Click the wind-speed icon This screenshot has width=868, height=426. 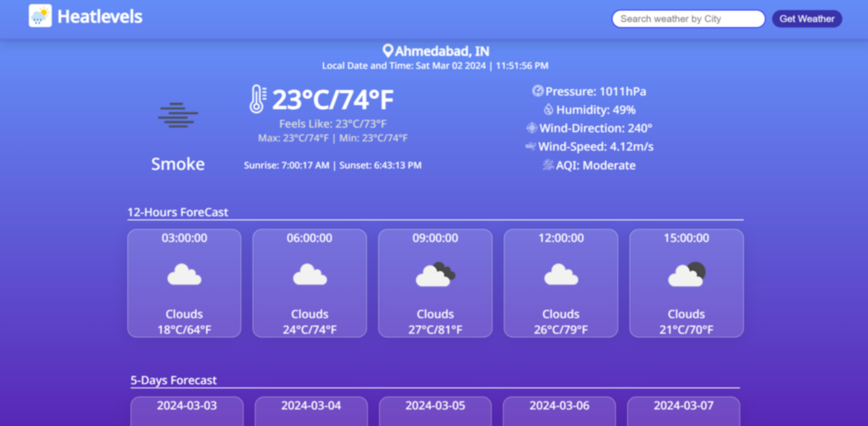click(531, 146)
